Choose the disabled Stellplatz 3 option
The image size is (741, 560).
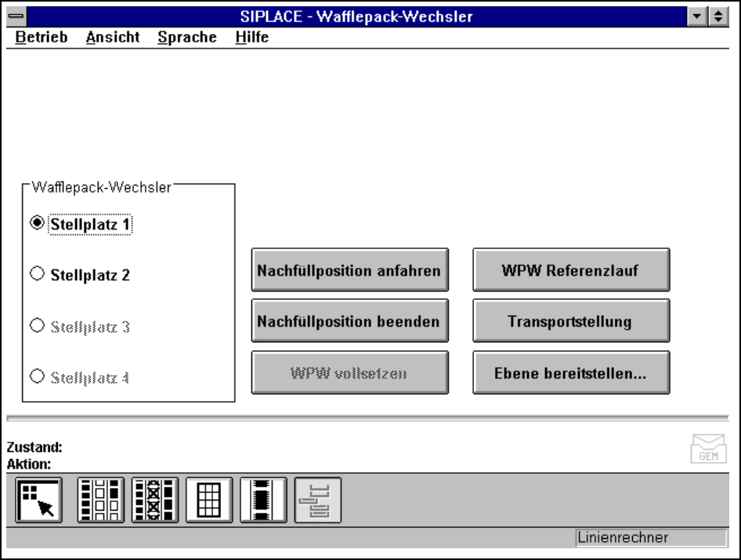tap(80, 326)
